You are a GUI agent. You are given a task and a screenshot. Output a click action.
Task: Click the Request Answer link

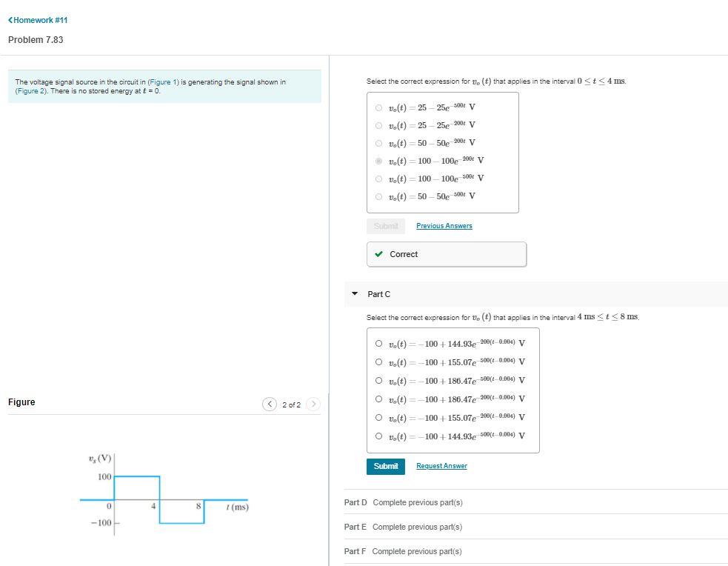click(x=441, y=466)
